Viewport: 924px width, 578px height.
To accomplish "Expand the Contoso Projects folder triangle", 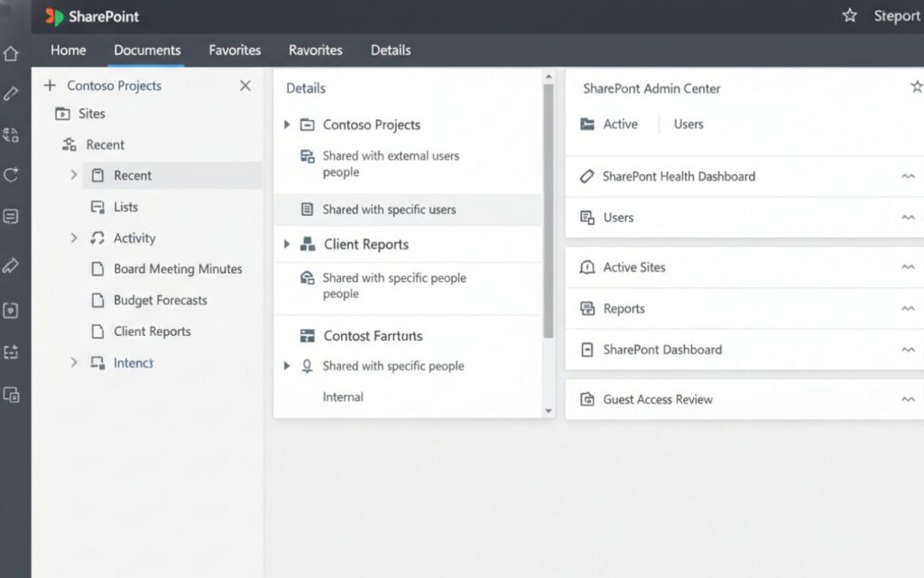I will click(x=287, y=125).
